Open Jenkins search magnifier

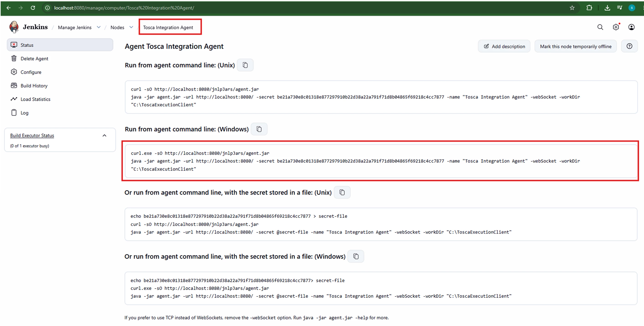(x=600, y=27)
